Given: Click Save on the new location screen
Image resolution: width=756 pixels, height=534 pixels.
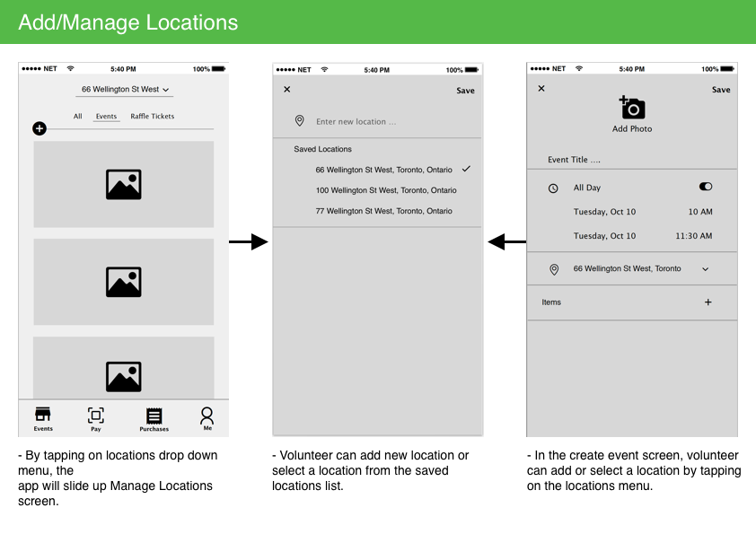Looking at the screenshot, I should click(465, 90).
